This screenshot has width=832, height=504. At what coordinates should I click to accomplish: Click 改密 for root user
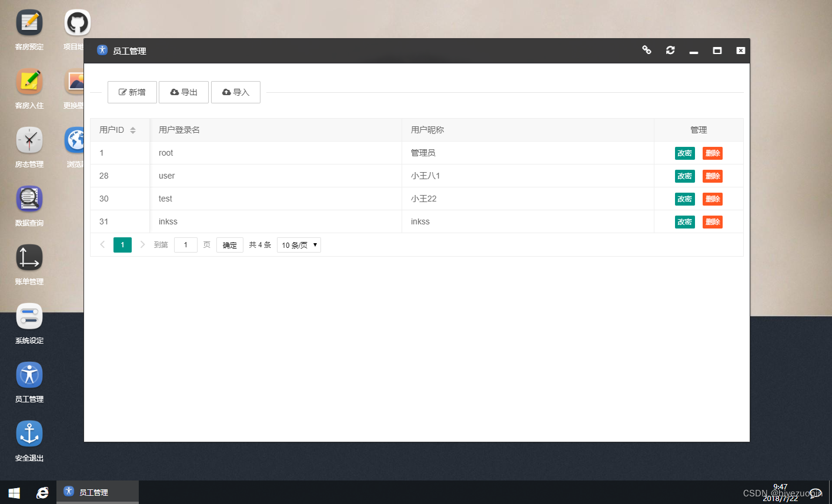point(685,153)
